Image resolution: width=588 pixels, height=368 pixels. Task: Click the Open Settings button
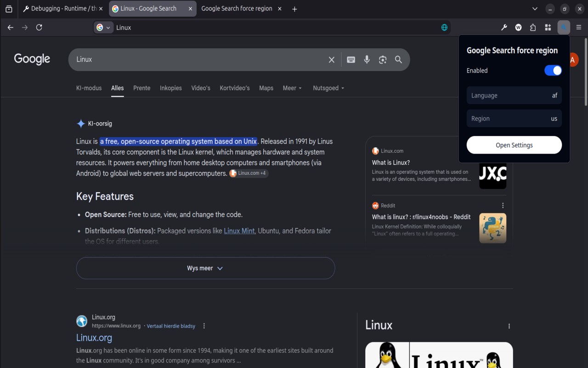tap(514, 145)
